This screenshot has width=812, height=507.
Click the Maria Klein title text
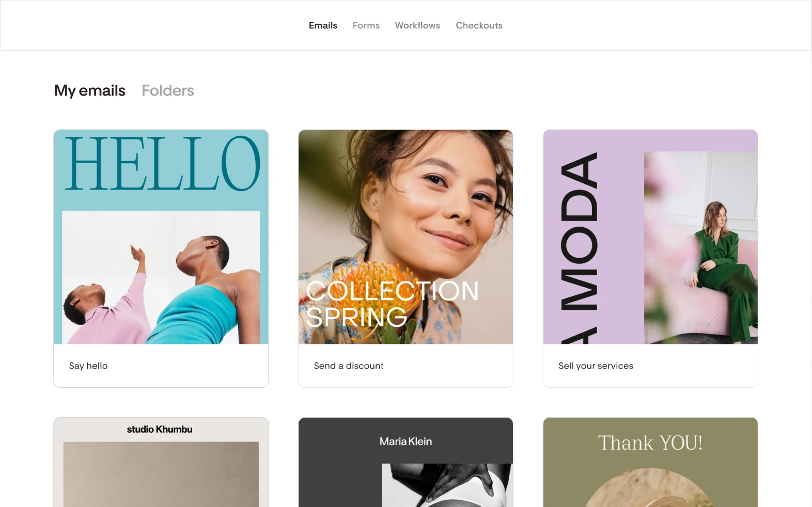[405, 441]
